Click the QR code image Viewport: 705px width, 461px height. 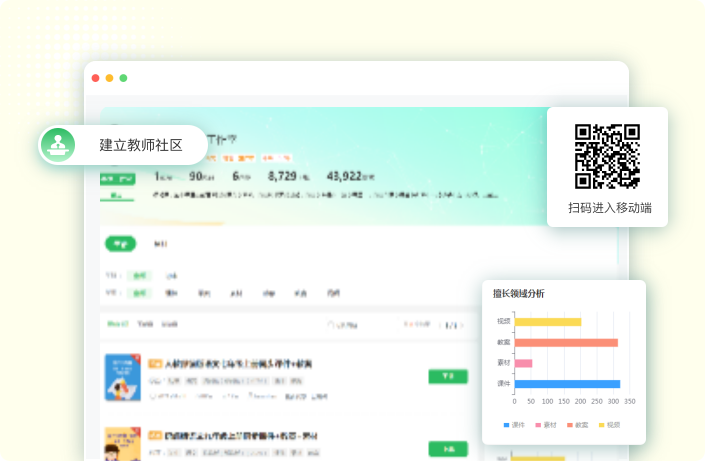coord(607,156)
